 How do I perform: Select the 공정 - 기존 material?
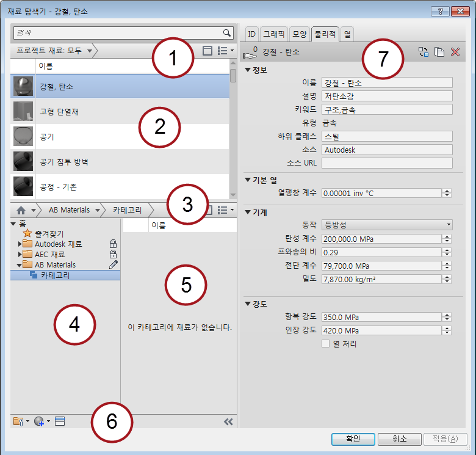120,186
